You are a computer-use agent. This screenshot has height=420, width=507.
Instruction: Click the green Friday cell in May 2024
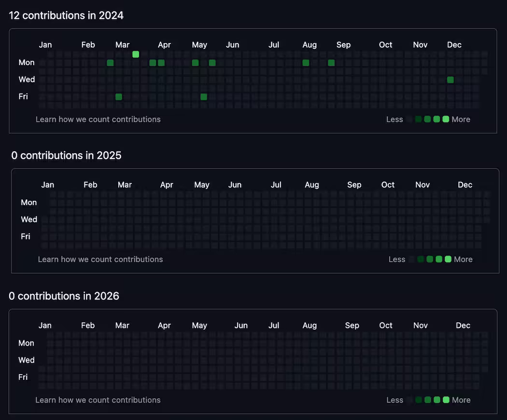(x=204, y=97)
